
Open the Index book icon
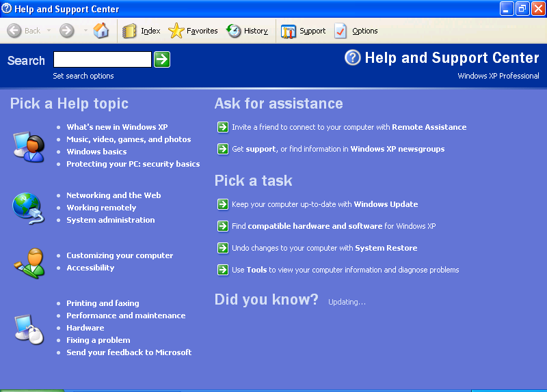129,31
